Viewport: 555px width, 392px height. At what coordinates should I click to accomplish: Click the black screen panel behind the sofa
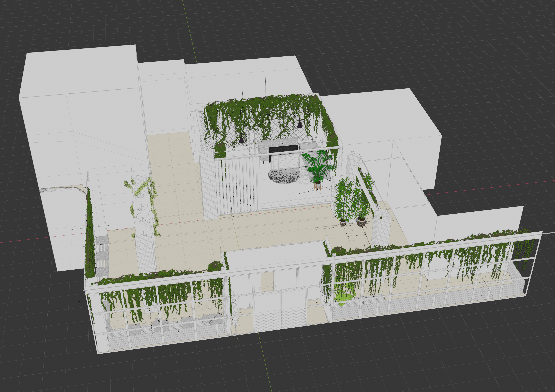tap(283, 149)
